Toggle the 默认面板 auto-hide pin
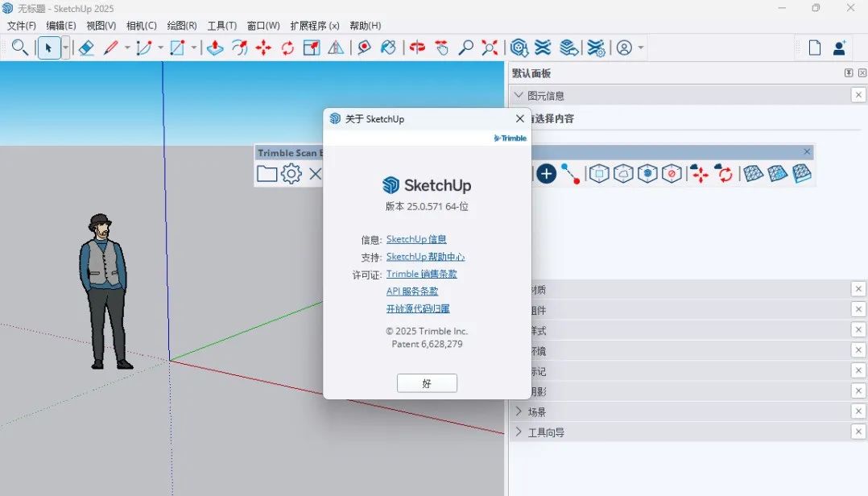868x496 pixels. coord(849,73)
